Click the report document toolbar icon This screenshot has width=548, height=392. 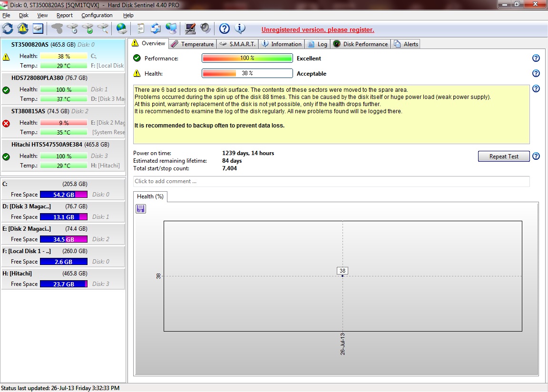tap(140, 29)
